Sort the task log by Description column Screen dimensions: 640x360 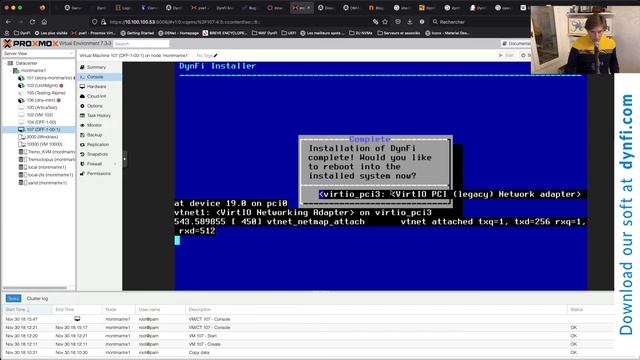[x=376, y=310]
